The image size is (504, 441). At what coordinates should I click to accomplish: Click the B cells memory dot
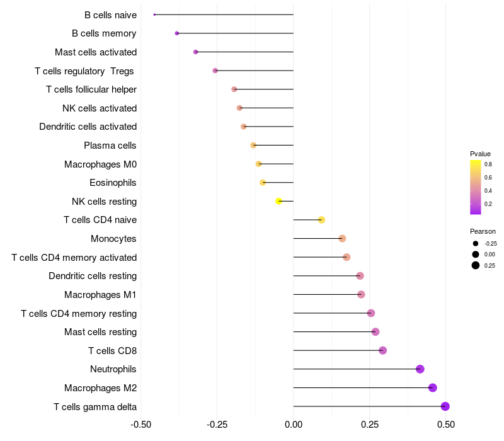[177, 33]
